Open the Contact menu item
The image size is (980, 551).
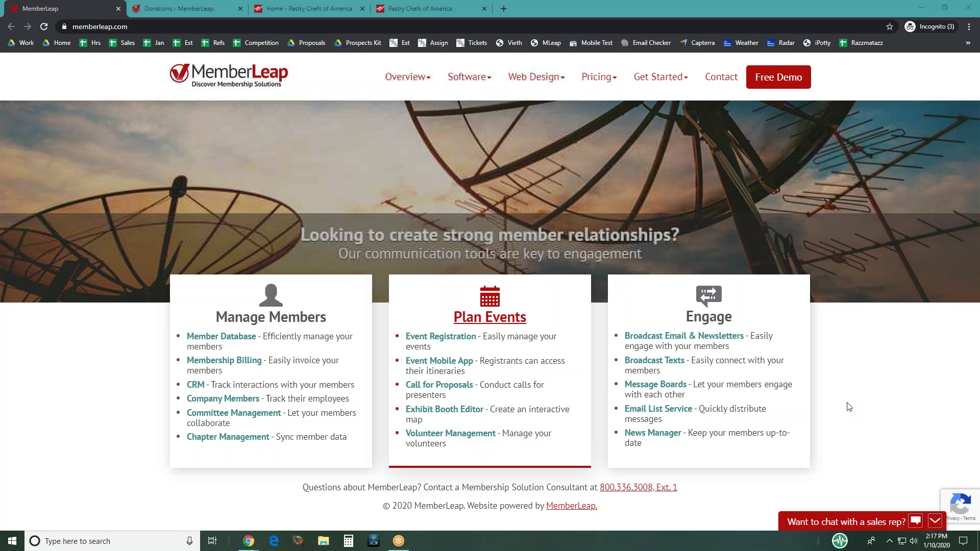click(x=721, y=77)
